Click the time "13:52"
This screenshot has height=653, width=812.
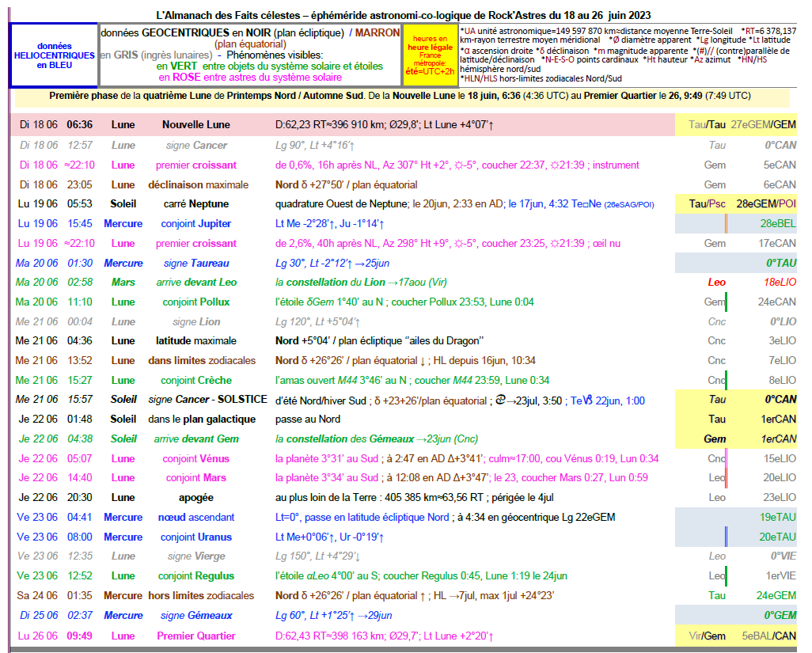pos(80,360)
